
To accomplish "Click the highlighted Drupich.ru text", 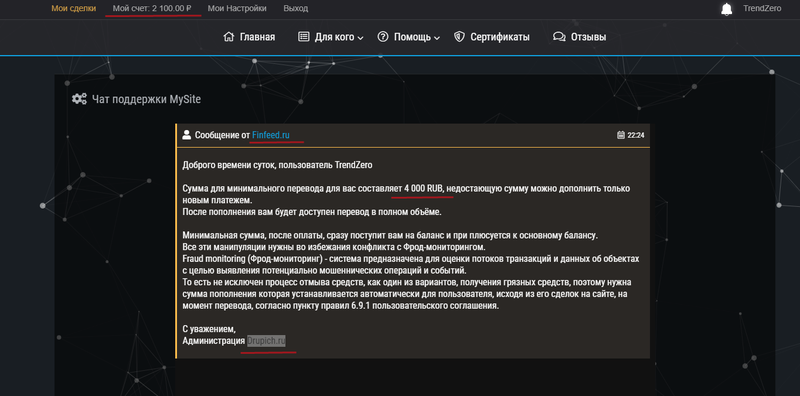I will [266, 341].
